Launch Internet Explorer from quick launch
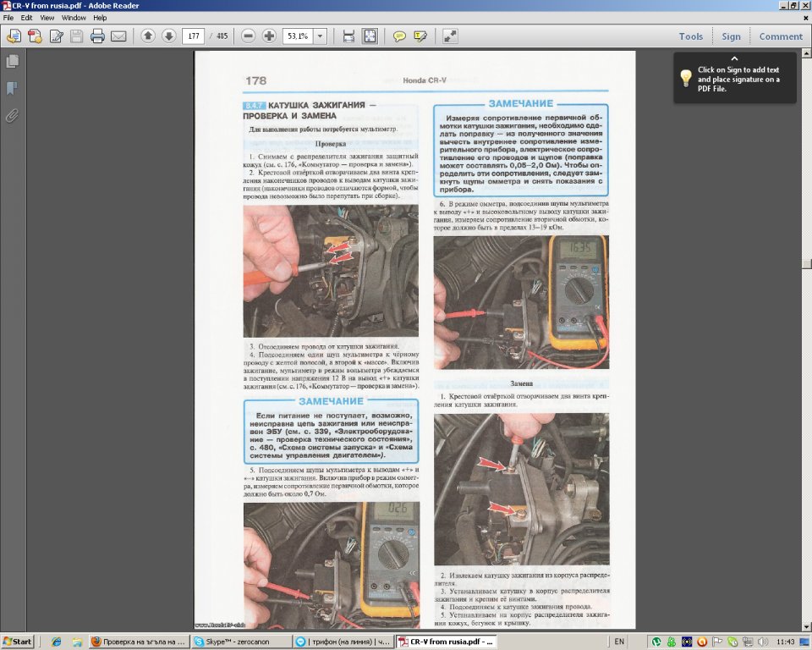 (x=56, y=642)
